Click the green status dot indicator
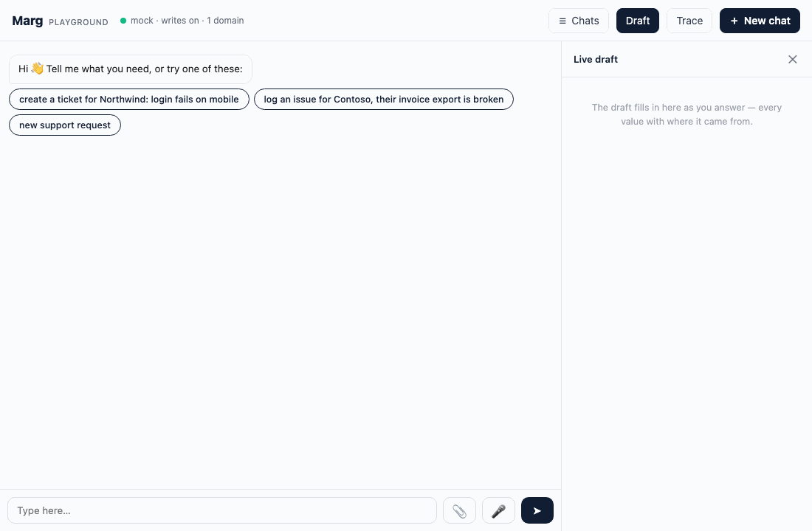 (123, 21)
